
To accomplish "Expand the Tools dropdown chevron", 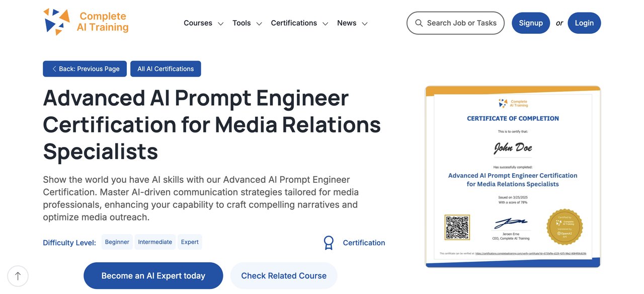I will coord(259,24).
